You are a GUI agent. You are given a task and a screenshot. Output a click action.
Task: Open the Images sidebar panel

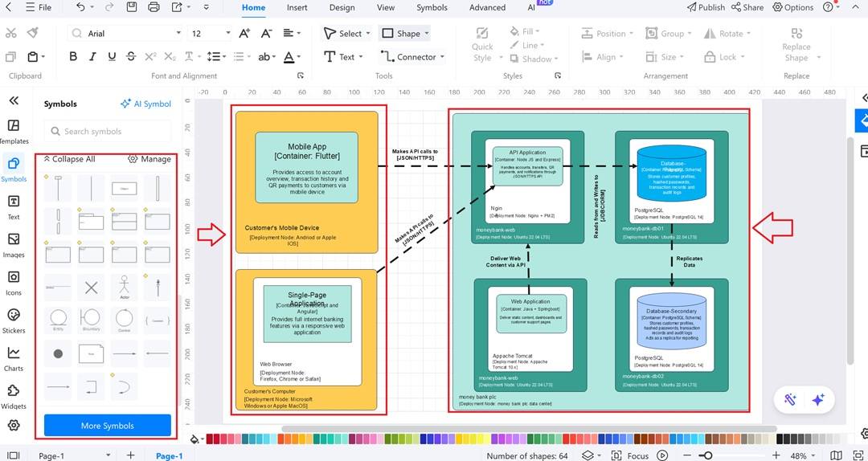14,245
